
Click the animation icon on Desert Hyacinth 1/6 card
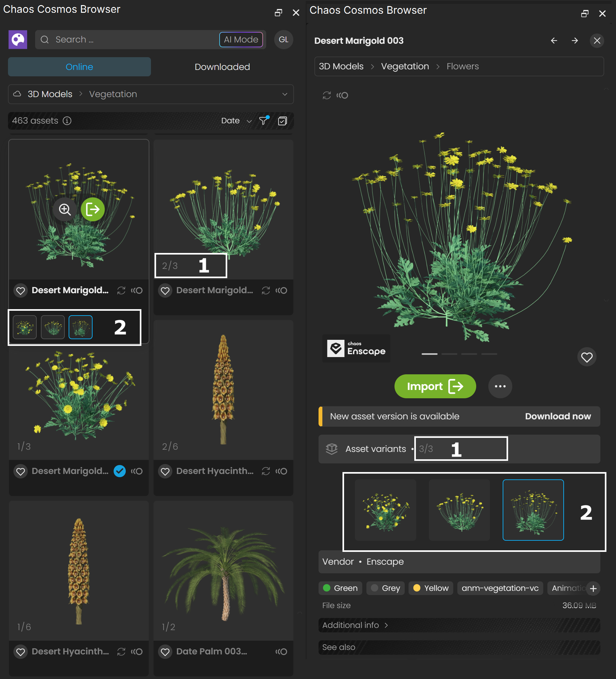(x=137, y=652)
